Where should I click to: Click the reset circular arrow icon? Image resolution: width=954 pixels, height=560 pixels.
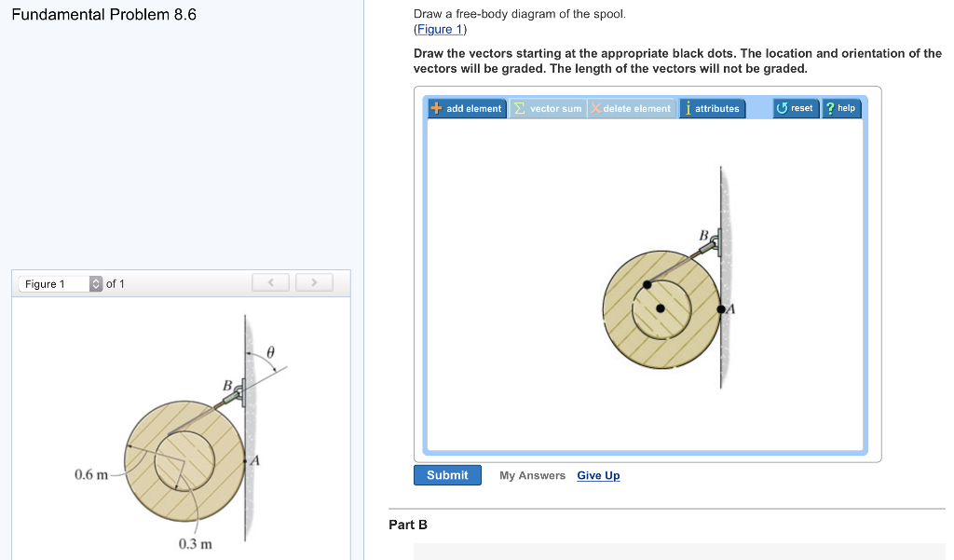click(782, 108)
